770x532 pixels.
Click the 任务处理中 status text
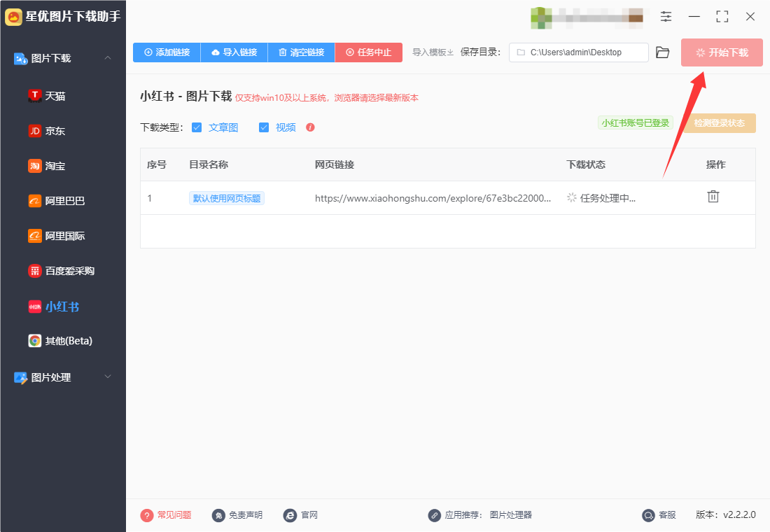(608, 198)
